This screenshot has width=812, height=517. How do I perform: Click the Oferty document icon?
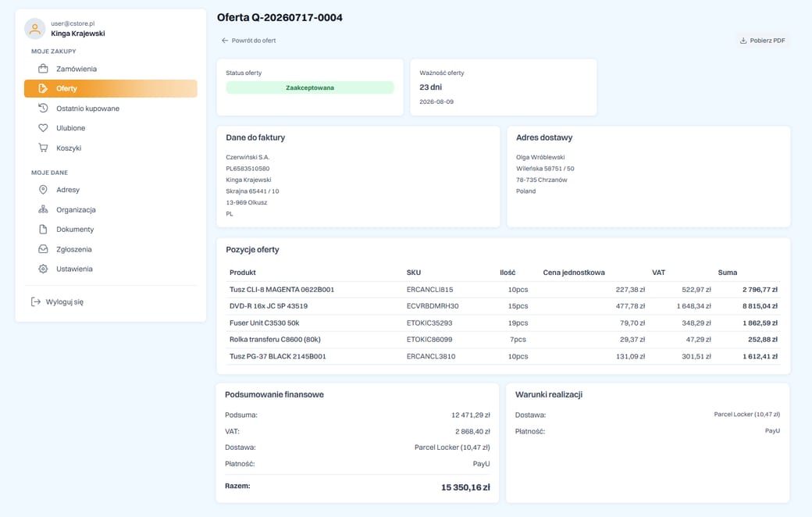43,88
